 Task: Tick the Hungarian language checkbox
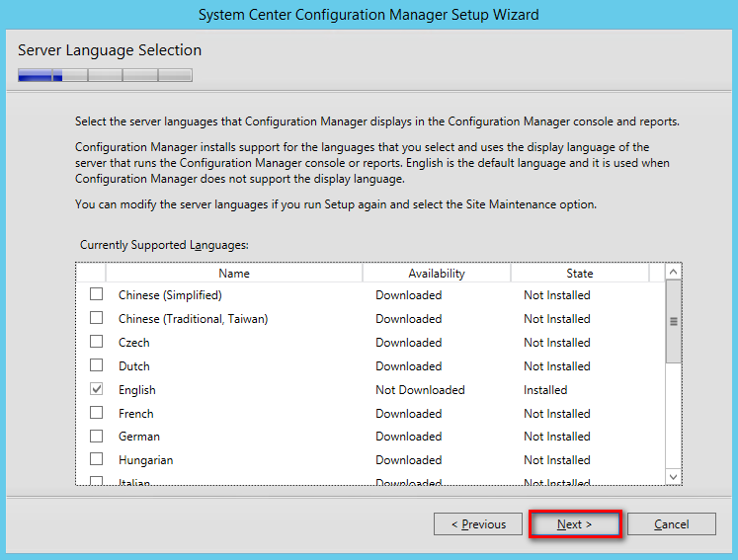[96, 458]
